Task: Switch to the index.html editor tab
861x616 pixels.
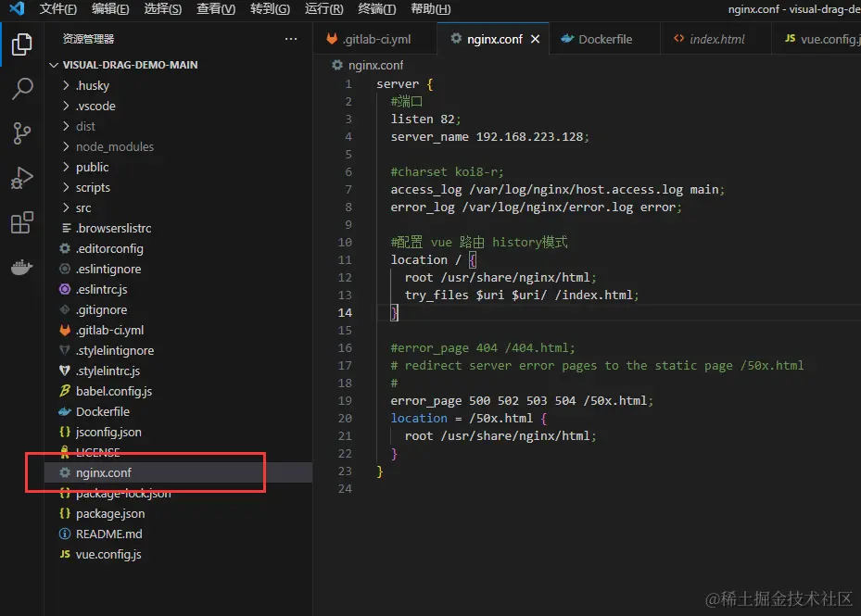Action: (716, 39)
